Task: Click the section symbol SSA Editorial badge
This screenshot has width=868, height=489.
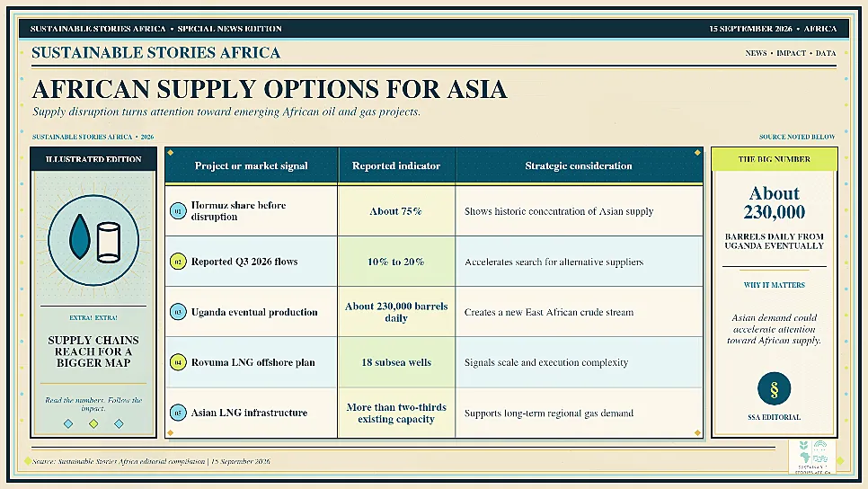Action: tap(774, 388)
